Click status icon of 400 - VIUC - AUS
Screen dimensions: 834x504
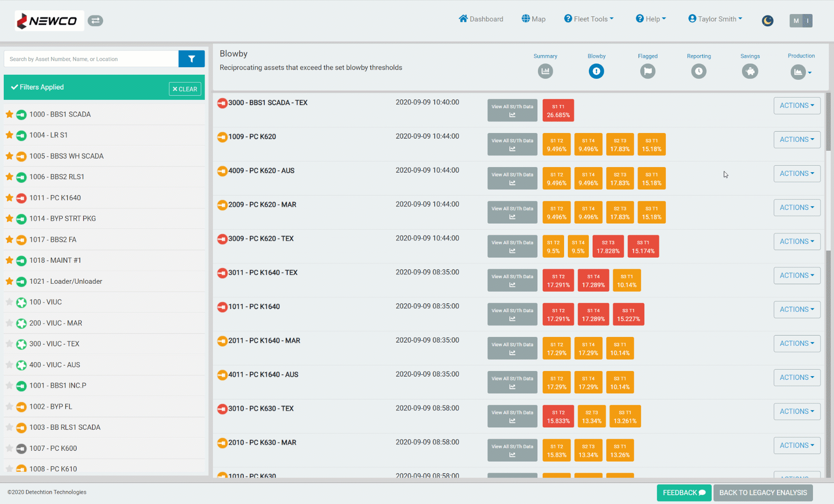(x=21, y=365)
